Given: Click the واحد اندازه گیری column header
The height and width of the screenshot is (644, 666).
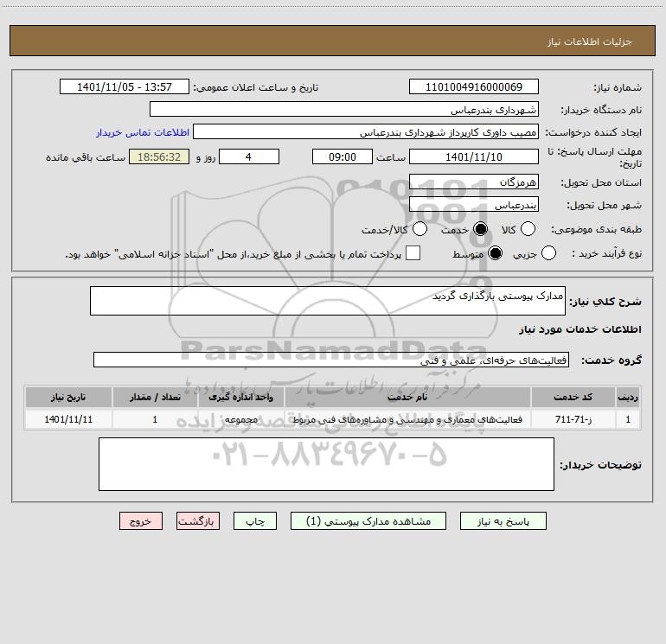Looking at the screenshot, I should (240, 397).
